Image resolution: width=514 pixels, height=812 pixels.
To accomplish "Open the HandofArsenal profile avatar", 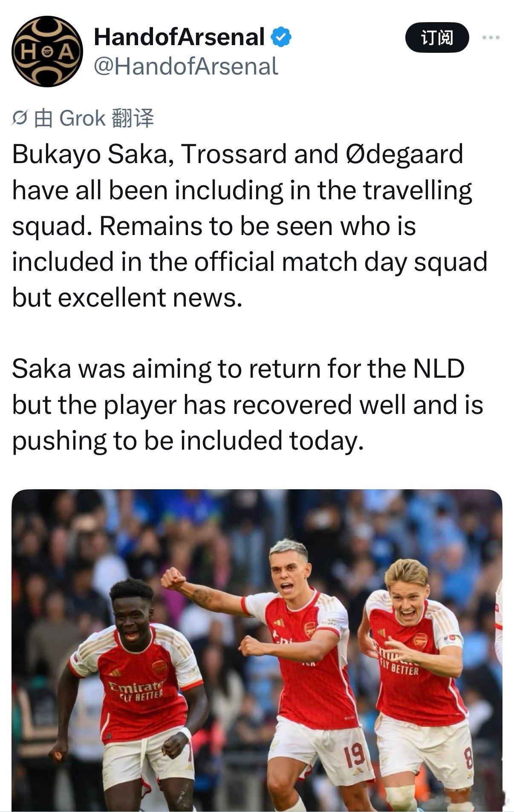I will click(x=47, y=52).
